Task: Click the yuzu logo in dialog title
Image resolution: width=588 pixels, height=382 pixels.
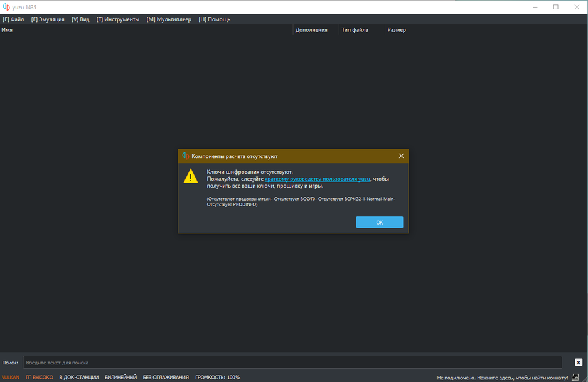Action: 185,156
